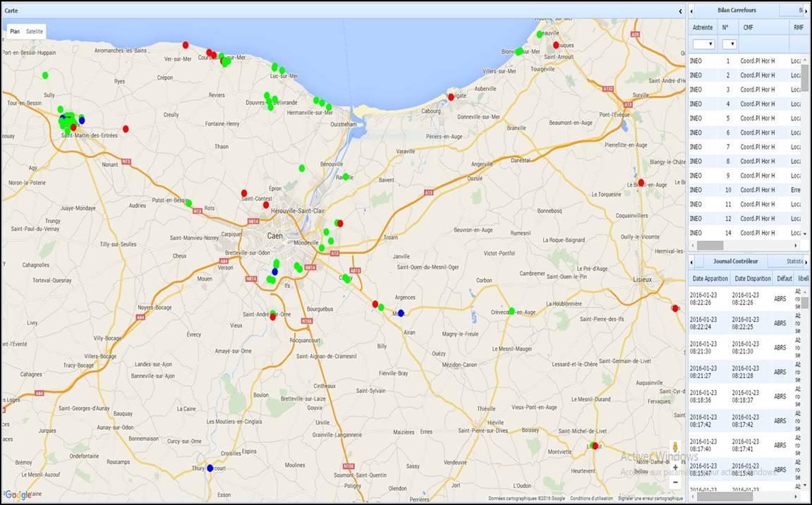Select the red marker at Houlgate
Viewport: 812px width, 505px height.
[451, 97]
